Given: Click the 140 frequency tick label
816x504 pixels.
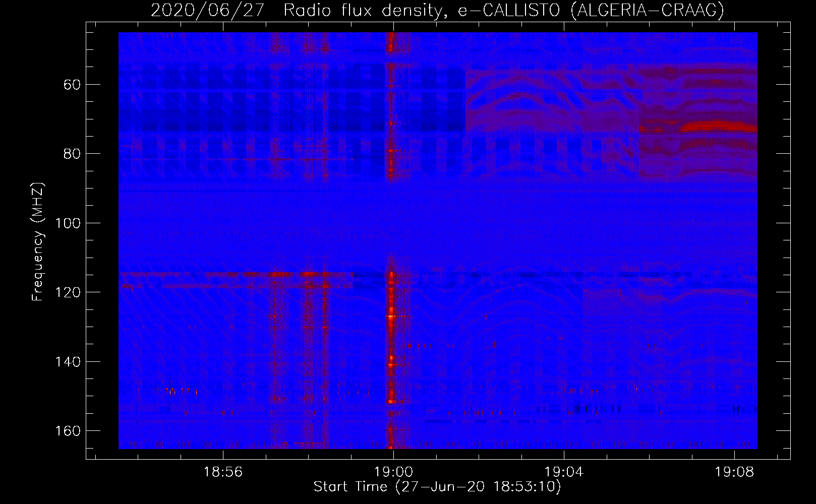Looking at the screenshot, I should tap(68, 361).
